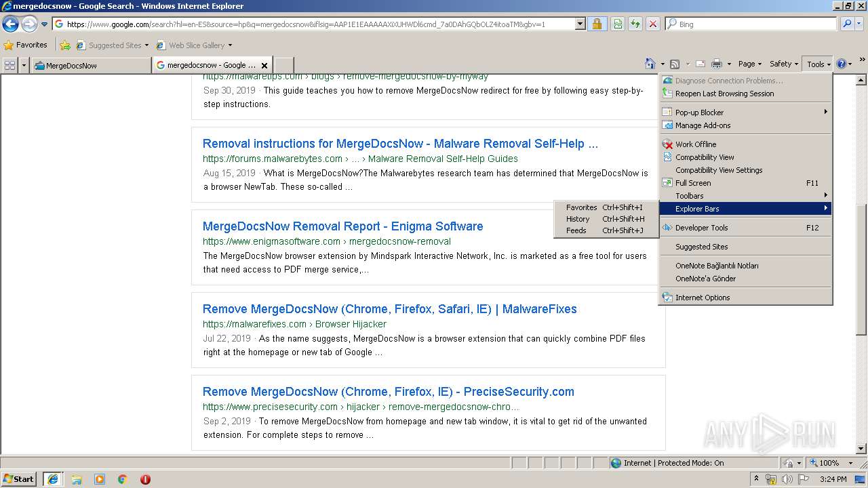Switch to the MergeDocsNow tab
The width and height of the screenshot is (868, 488).
coord(91,65)
